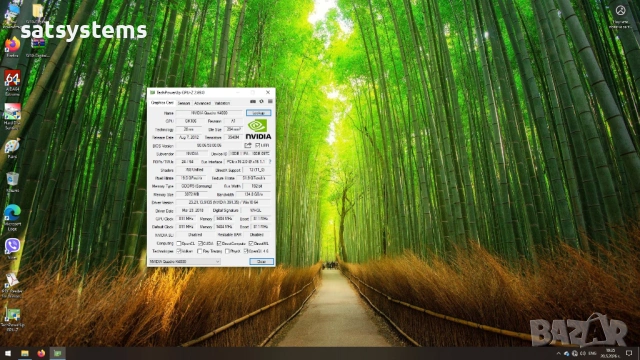Image resolution: width=640 pixels, height=360 pixels.
Task: Click the Subvendor value field
Action: point(191,154)
